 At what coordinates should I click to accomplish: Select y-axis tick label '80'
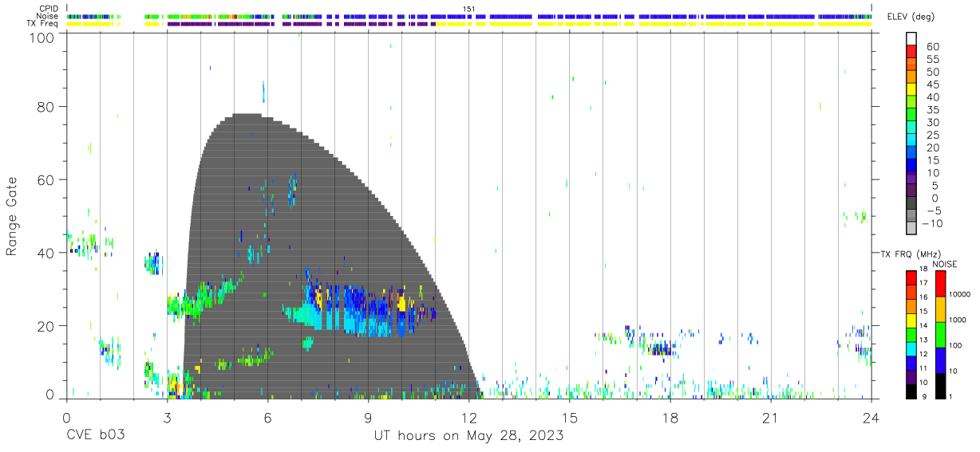[46, 107]
